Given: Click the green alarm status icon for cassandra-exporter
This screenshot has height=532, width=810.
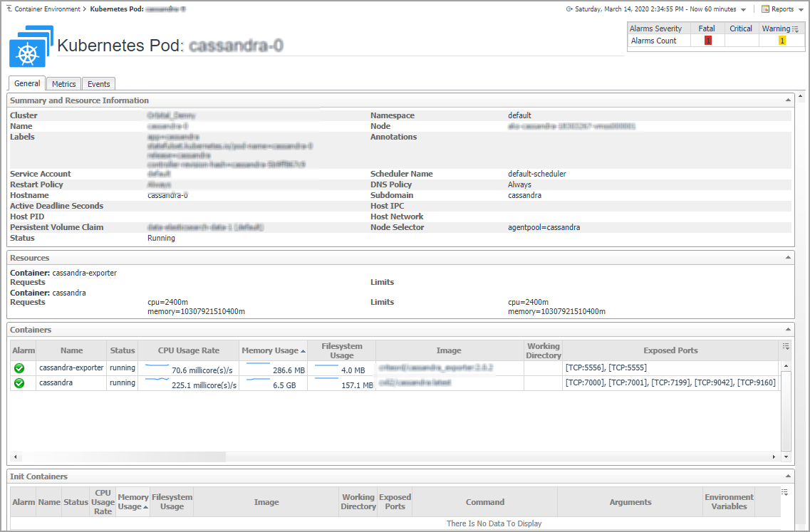Looking at the screenshot, I should tap(19, 368).
